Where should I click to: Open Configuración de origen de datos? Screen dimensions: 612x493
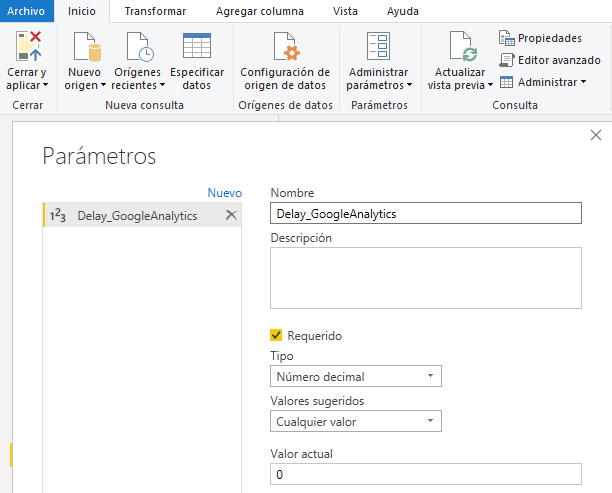[x=285, y=47]
